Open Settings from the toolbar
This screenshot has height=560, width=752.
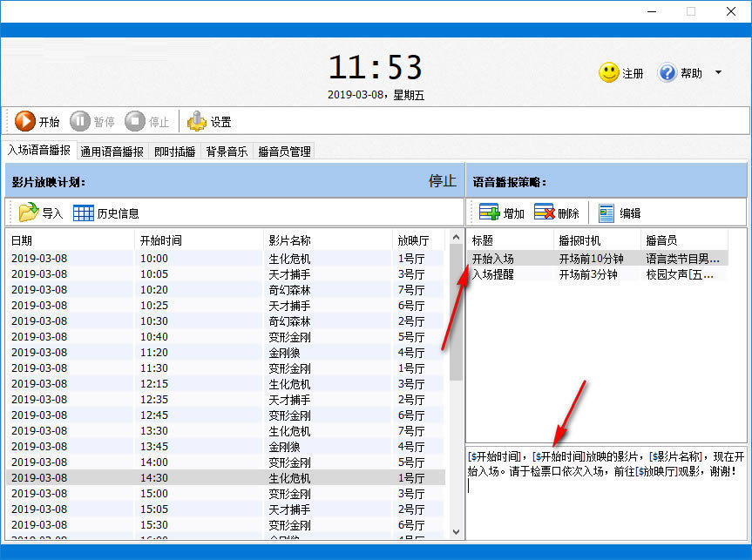point(198,122)
